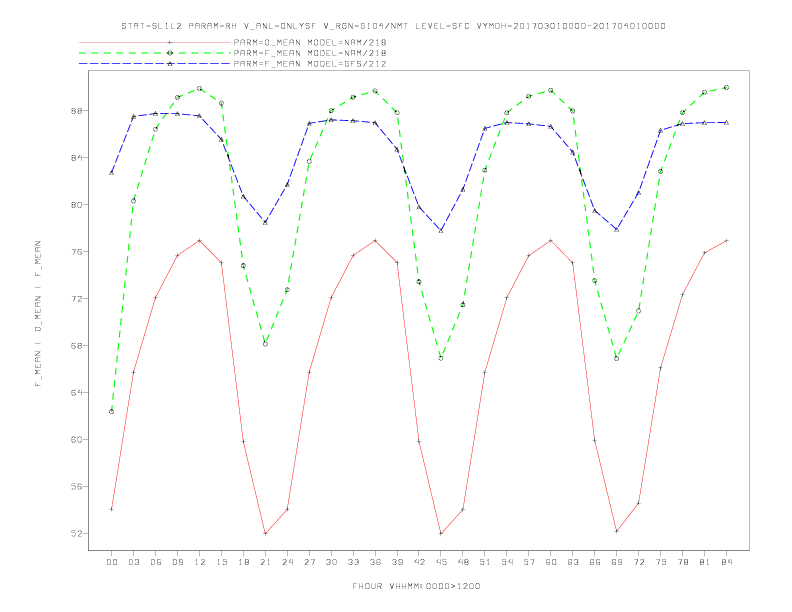Click x-axis forecast hour label 54
Screen dimensions: 792x612
point(507,562)
